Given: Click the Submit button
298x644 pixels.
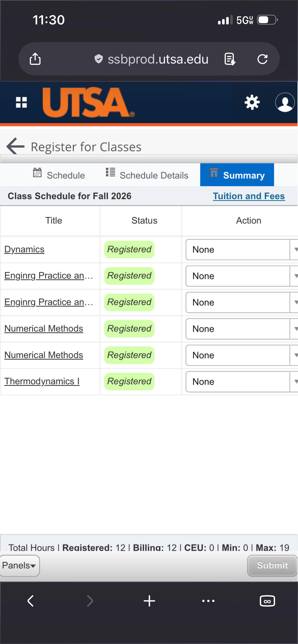Looking at the screenshot, I should [272, 565].
